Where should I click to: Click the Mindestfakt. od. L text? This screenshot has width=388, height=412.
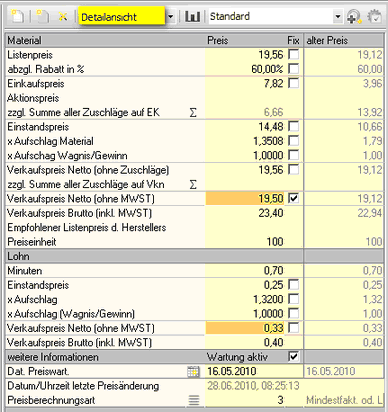344,400
